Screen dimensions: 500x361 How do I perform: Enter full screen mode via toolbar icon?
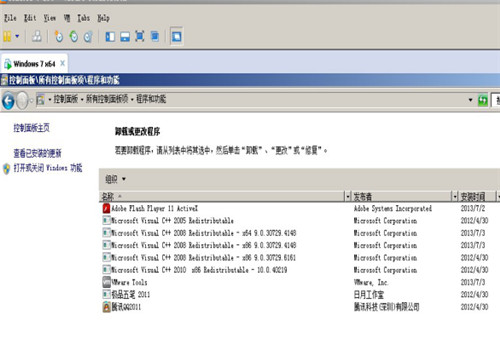[x=140, y=36]
